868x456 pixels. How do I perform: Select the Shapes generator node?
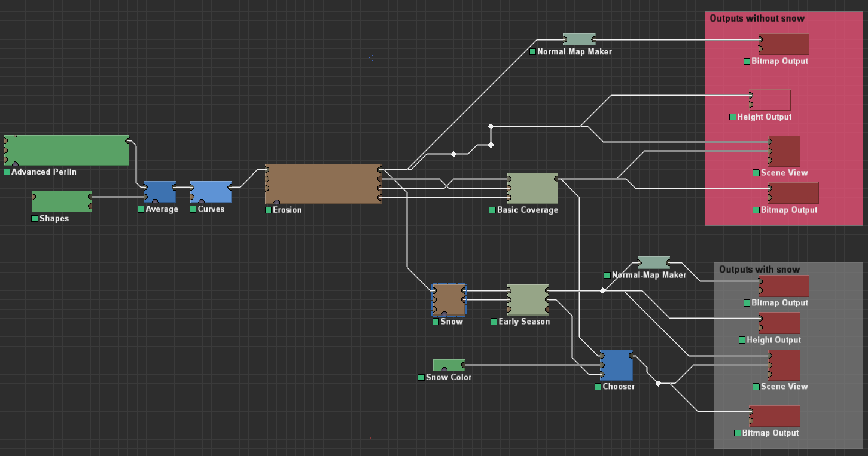(62, 201)
